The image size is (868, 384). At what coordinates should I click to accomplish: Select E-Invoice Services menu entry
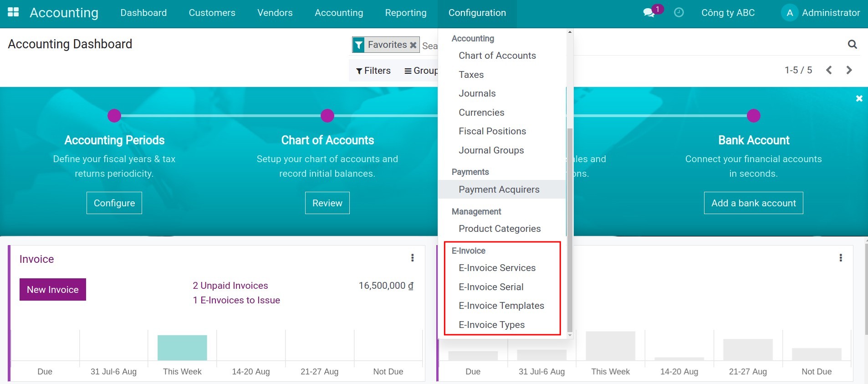click(497, 268)
